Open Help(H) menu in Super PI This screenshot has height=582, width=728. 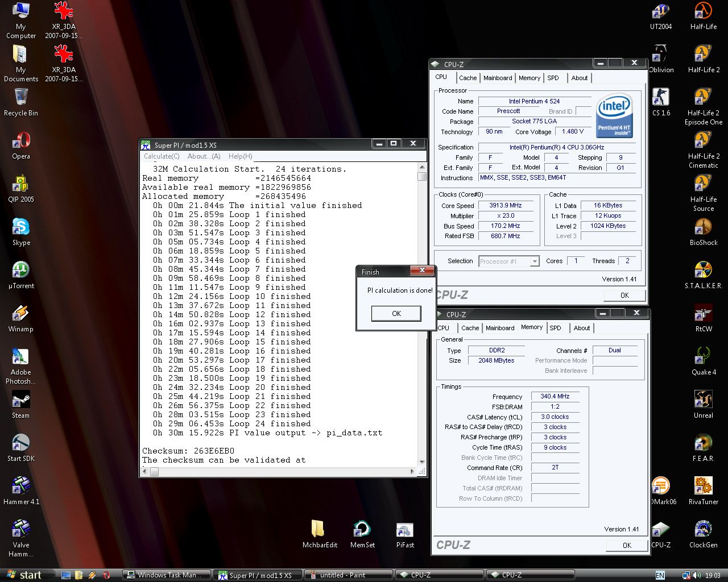[240, 156]
